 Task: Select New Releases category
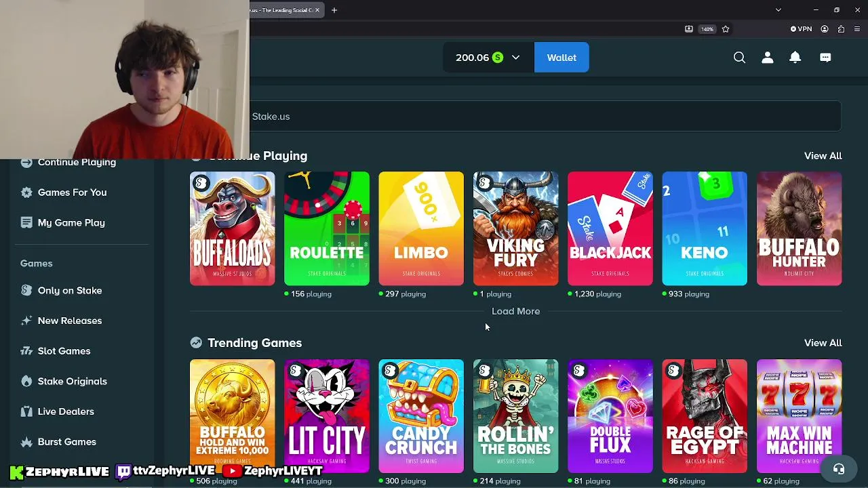(x=70, y=321)
